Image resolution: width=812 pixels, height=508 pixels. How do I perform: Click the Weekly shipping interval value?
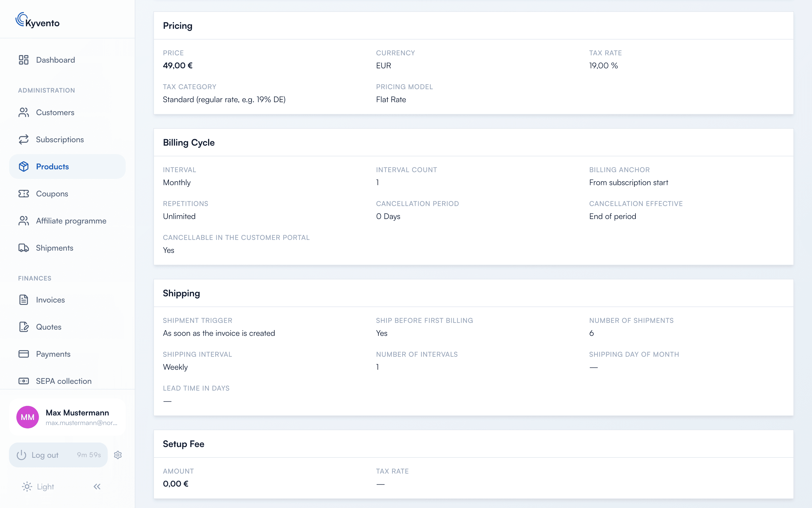click(175, 367)
